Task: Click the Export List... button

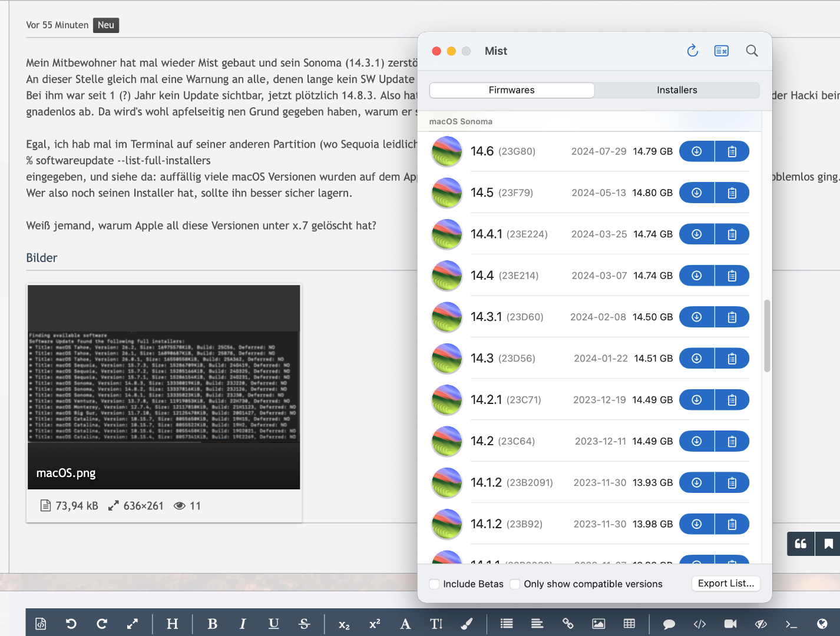Action: [x=726, y=584]
